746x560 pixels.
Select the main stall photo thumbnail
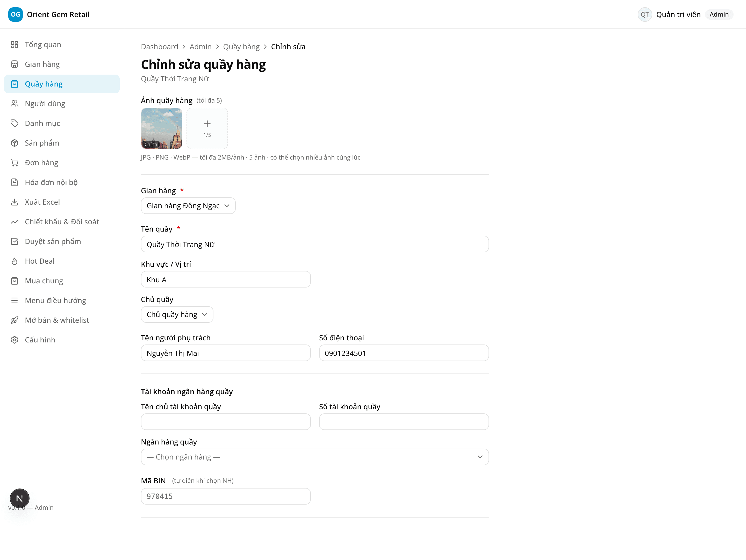(x=162, y=128)
